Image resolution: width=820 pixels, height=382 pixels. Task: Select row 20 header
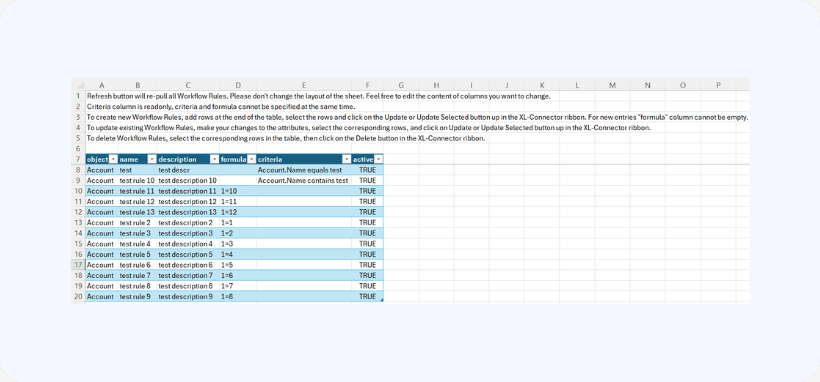(78, 296)
